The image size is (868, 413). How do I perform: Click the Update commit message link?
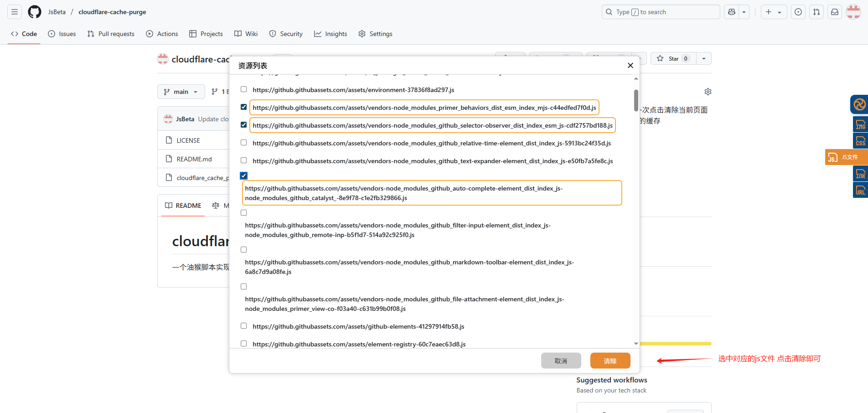[x=213, y=119]
